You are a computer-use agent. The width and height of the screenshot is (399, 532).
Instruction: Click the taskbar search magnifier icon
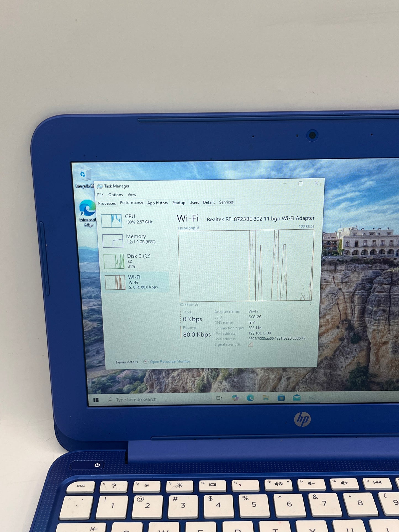point(110,399)
